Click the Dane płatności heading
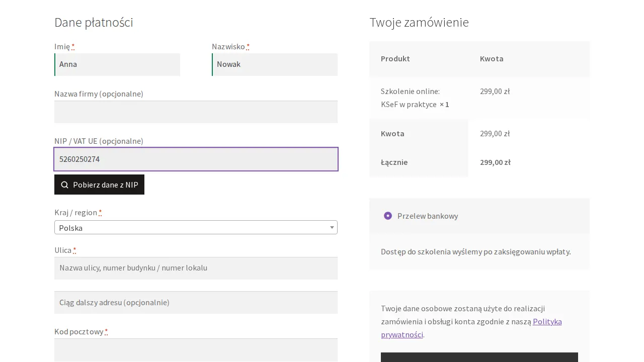Screen dimensions: 644x362 coord(94,23)
